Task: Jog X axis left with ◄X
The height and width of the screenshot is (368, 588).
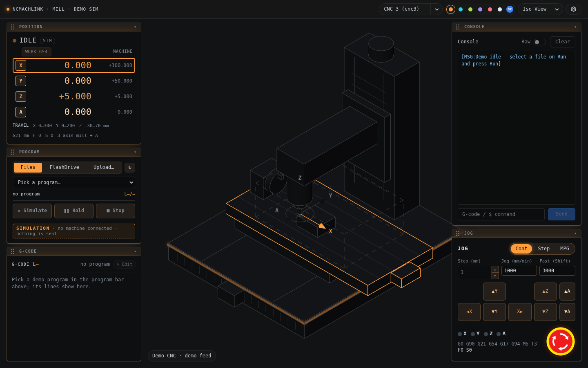Action: point(469,312)
